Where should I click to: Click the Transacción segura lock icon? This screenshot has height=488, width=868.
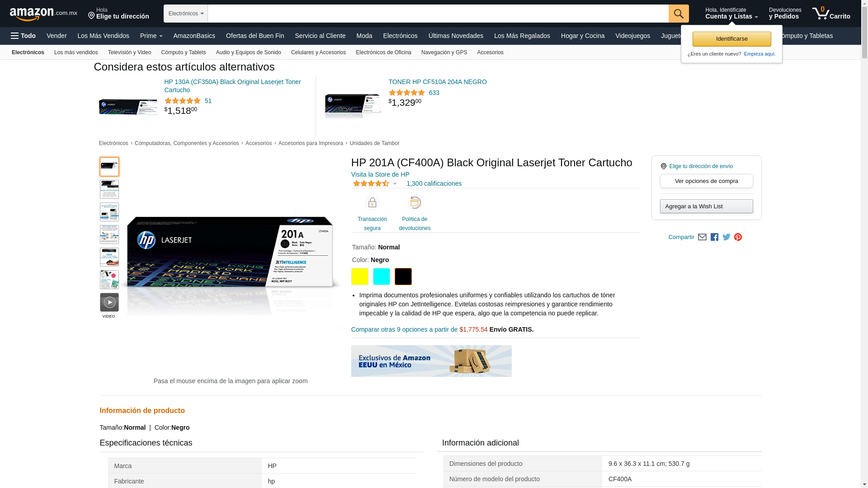click(372, 203)
